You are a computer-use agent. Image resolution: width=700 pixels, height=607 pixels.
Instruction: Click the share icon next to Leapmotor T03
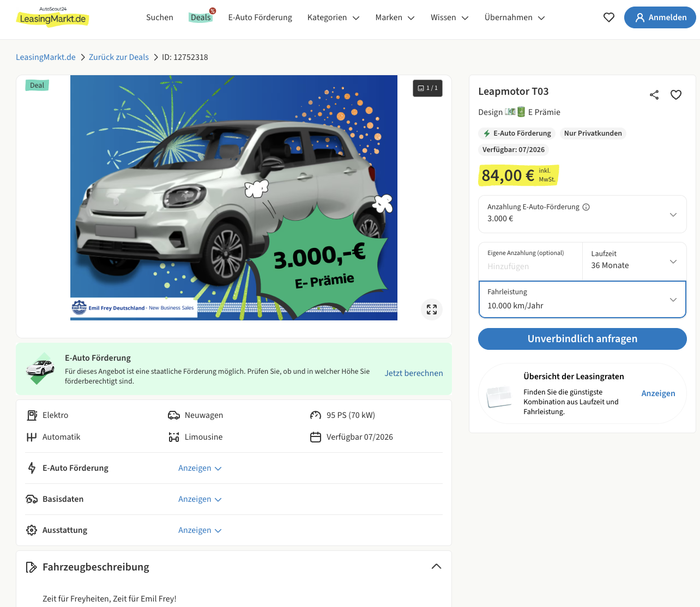pos(654,95)
